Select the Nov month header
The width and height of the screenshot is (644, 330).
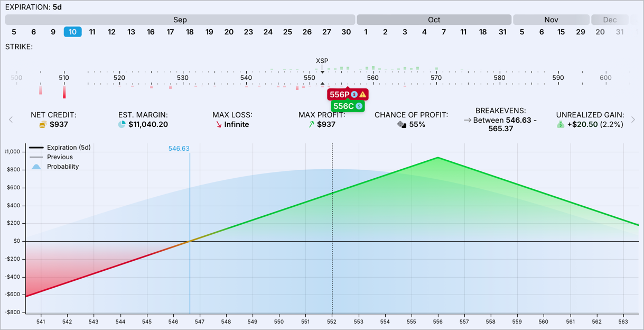(x=551, y=20)
